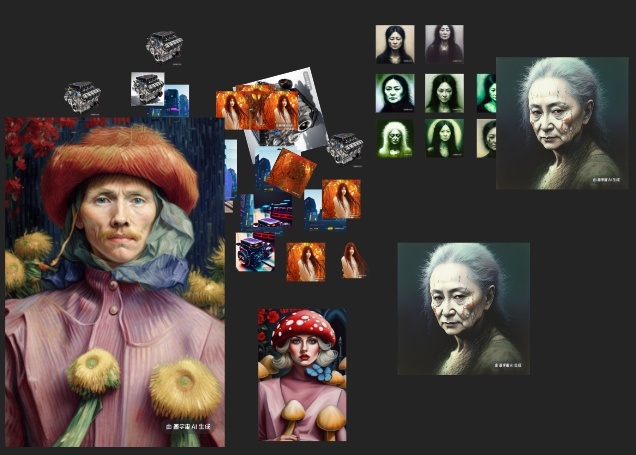Select the orange-haired woman image overlapping blue city image

click(341, 199)
